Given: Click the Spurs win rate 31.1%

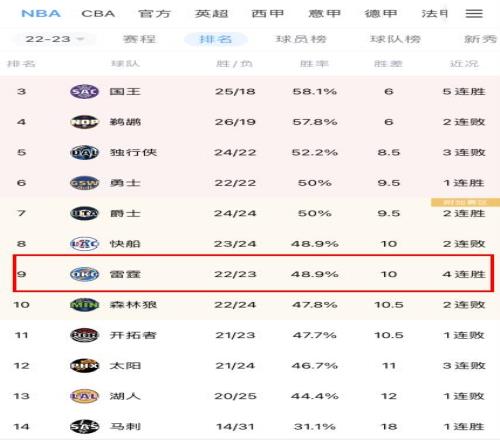Looking at the screenshot, I should (315, 427).
